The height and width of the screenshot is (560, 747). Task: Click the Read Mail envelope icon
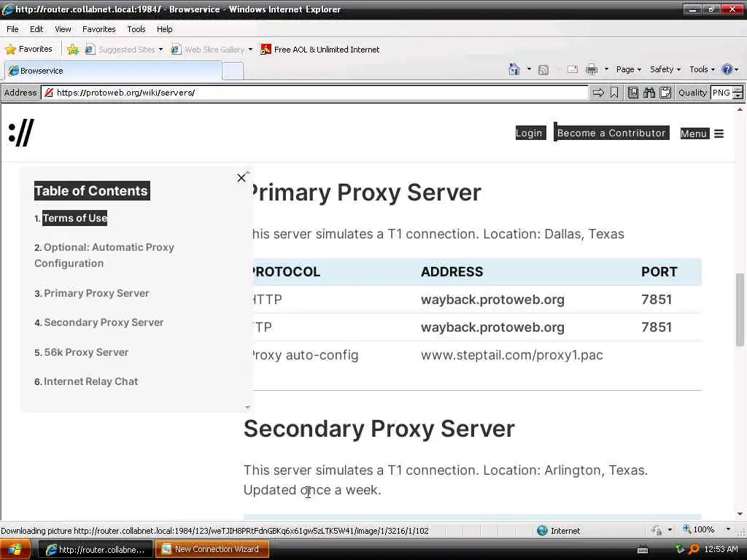point(572,69)
